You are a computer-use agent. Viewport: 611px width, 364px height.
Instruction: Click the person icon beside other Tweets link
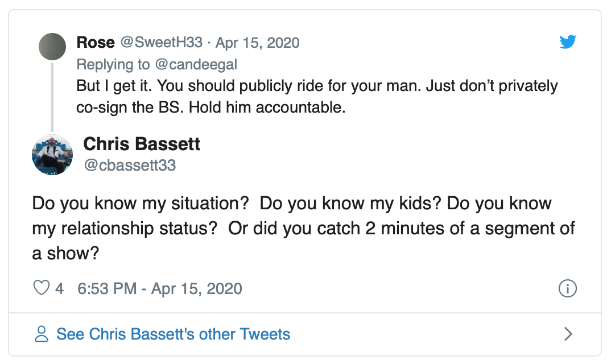42,334
